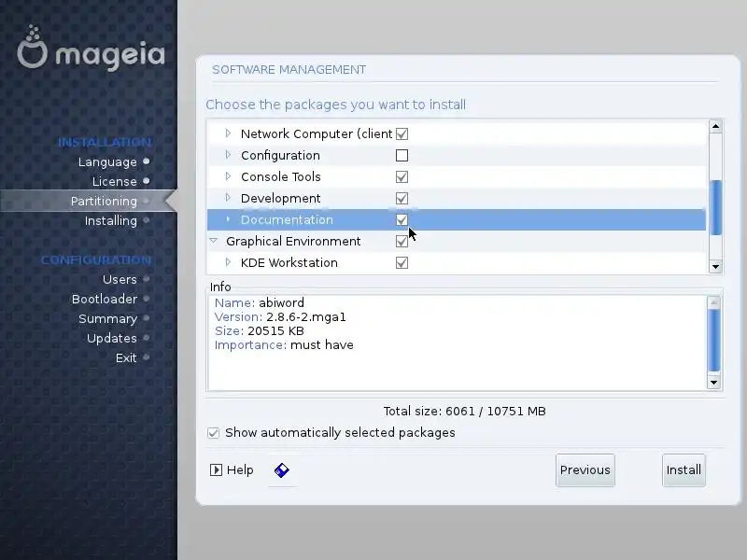Click the version 2.8.6-2.mga1 text
Image resolution: width=747 pixels, height=560 pixels.
tap(306, 317)
